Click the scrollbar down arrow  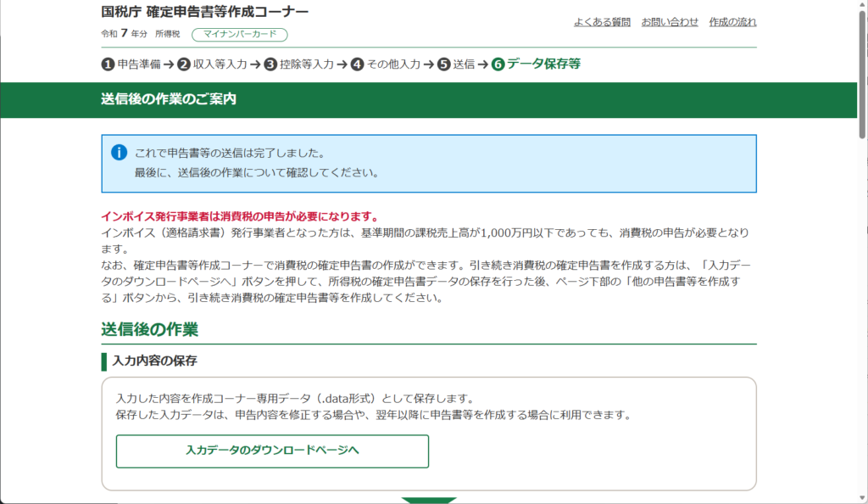862,498
